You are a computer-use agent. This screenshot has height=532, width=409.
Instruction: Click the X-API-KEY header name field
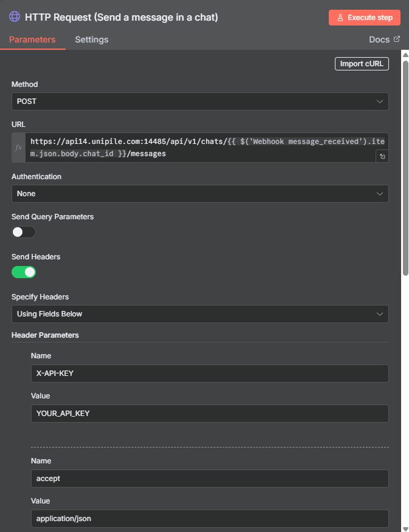point(210,373)
